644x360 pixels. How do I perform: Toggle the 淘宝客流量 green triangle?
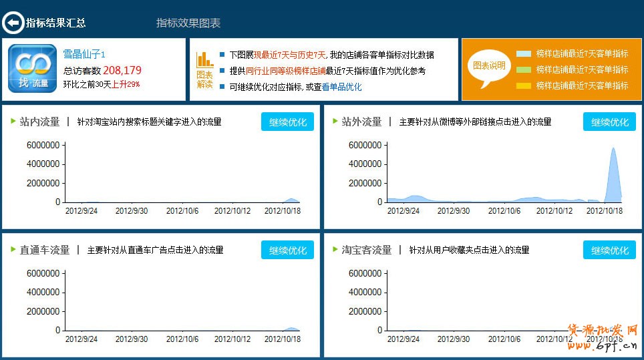tap(335, 250)
